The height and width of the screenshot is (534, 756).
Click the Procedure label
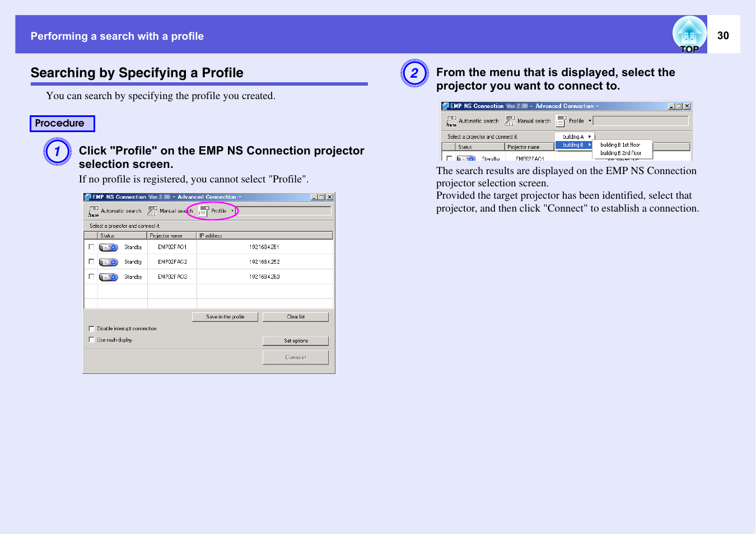click(62, 123)
